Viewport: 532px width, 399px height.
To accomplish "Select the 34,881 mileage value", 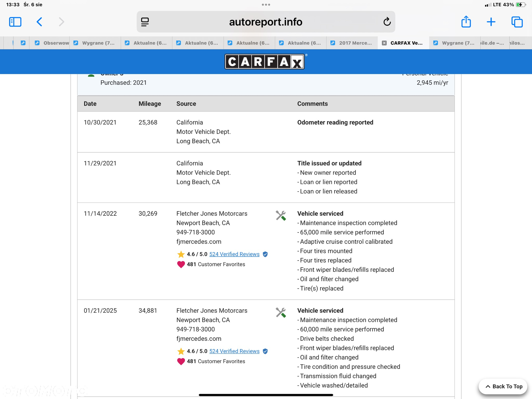I will pos(148,311).
